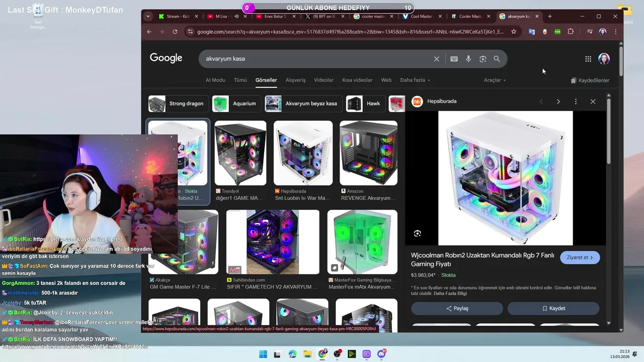This screenshot has width=644, height=362.
Task: Filter by Akvaryum beyaz kasa chip
Action: (303, 104)
